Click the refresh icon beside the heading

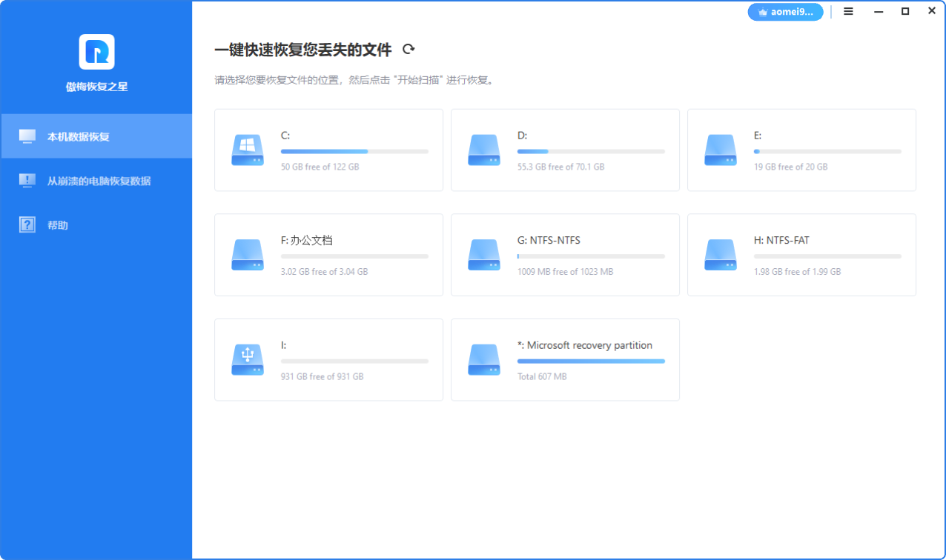point(408,50)
